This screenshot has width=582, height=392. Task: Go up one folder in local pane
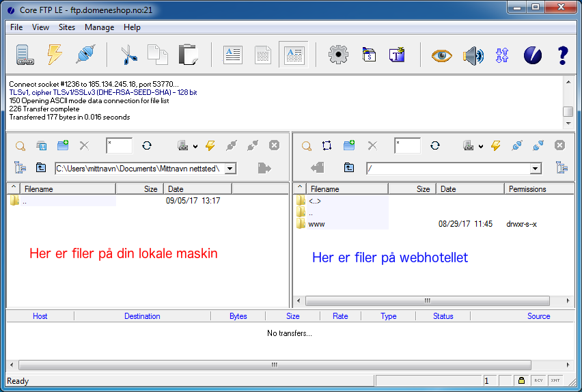41,168
